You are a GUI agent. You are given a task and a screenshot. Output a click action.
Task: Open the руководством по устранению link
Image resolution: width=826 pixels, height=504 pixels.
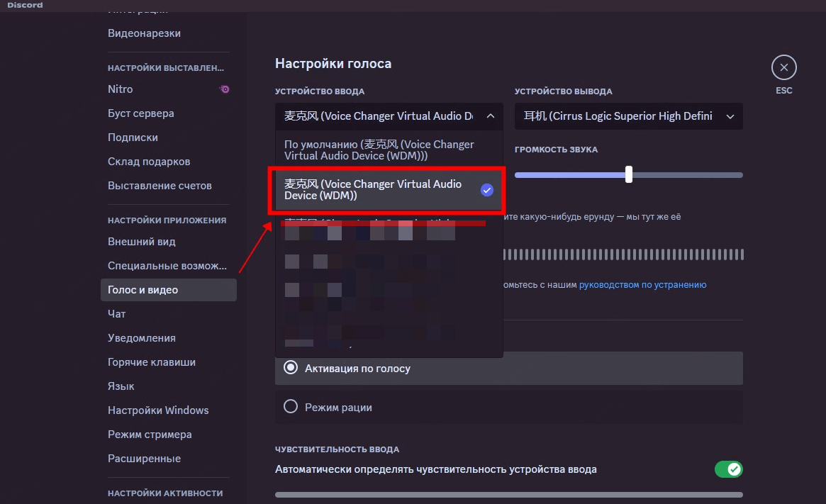[642, 285]
